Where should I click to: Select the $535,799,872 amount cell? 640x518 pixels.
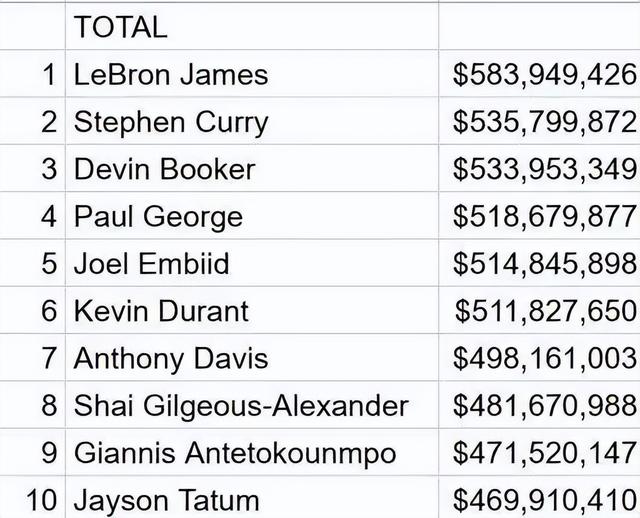coord(540,121)
